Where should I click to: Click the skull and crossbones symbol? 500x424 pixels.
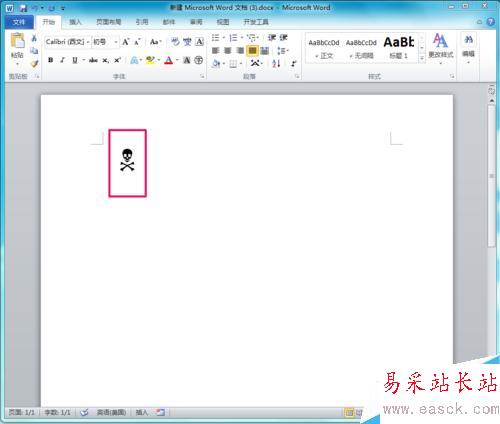127,160
